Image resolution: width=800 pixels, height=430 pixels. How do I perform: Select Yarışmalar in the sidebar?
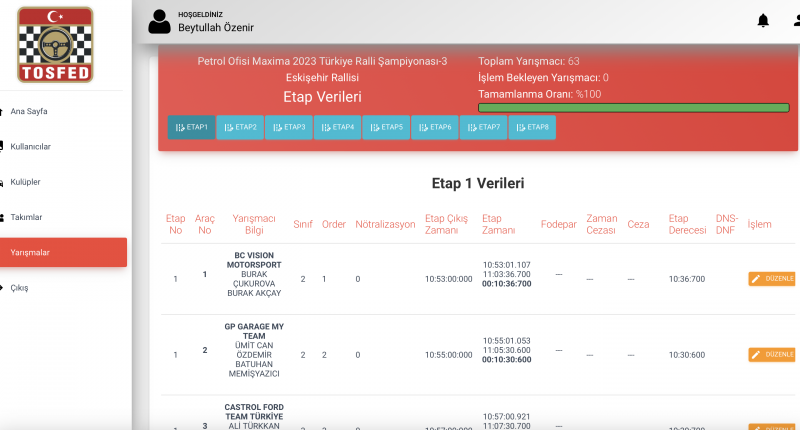click(x=63, y=252)
